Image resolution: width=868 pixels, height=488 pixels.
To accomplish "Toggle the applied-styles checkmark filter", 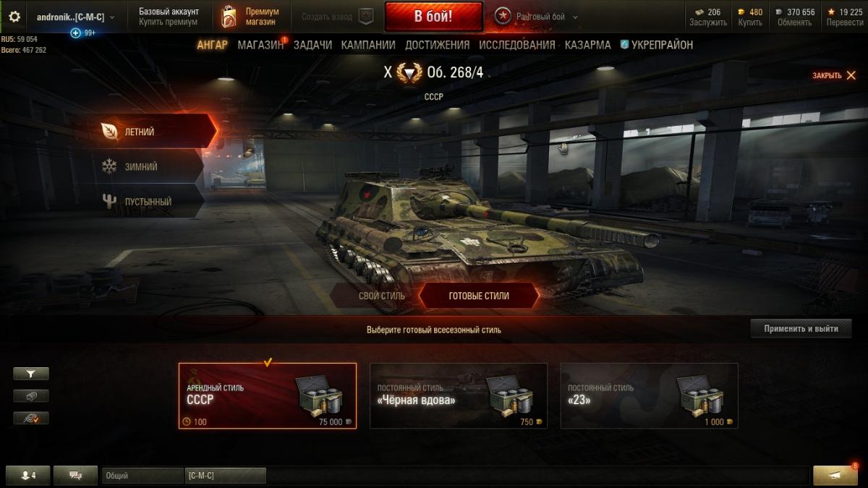I will pyautogui.click(x=31, y=418).
